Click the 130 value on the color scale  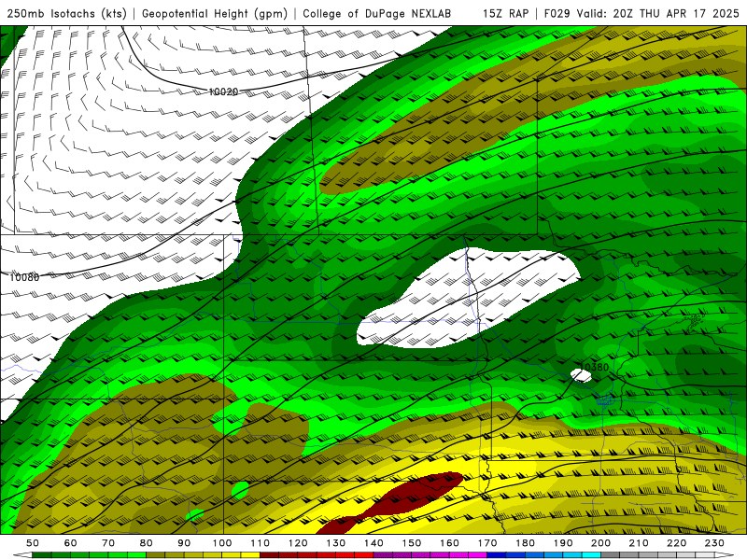(x=336, y=543)
